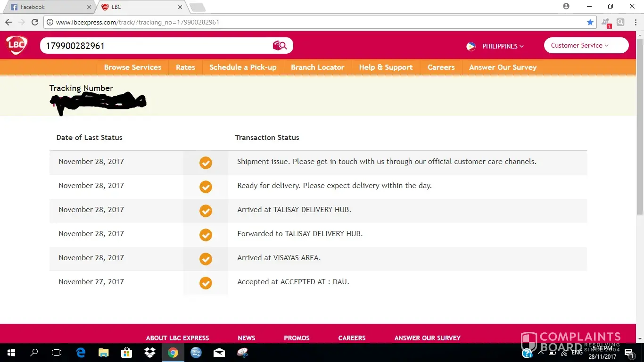Open the Math Input Panel taskbar icon
Screen dimensions: 644x362
196,353
